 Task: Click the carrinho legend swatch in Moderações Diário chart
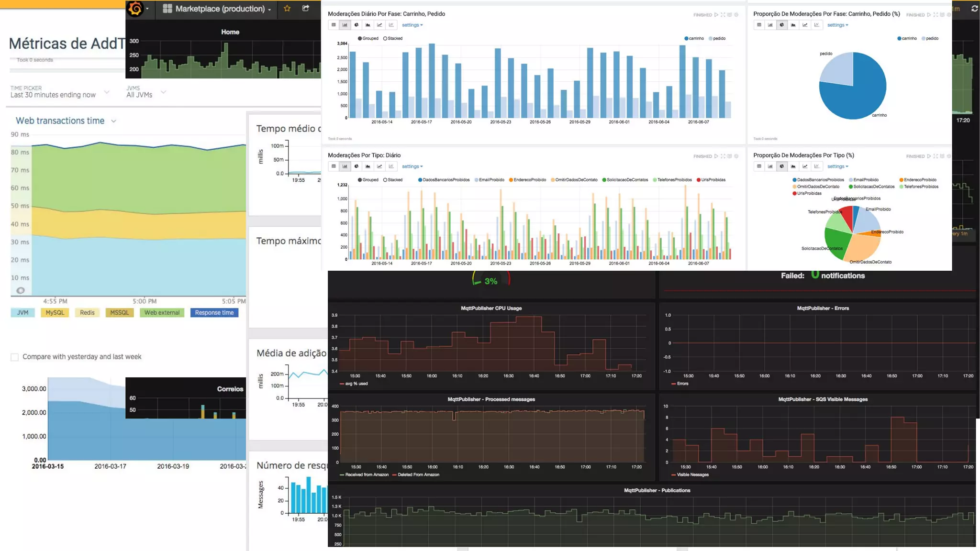click(687, 38)
